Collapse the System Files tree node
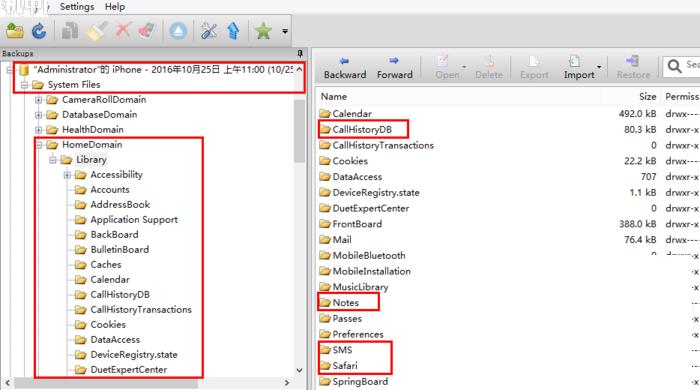The image size is (700, 390). pyautogui.click(x=24, y=85)
